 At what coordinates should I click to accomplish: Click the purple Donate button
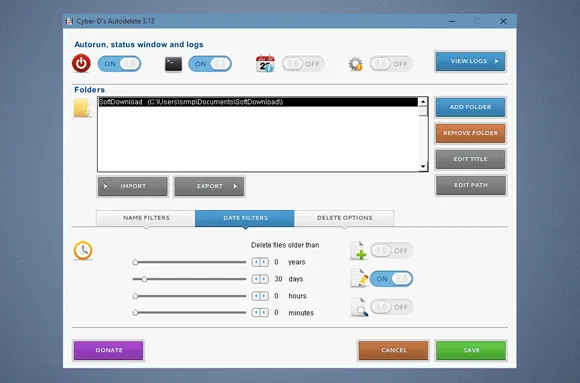pos(108,350)
